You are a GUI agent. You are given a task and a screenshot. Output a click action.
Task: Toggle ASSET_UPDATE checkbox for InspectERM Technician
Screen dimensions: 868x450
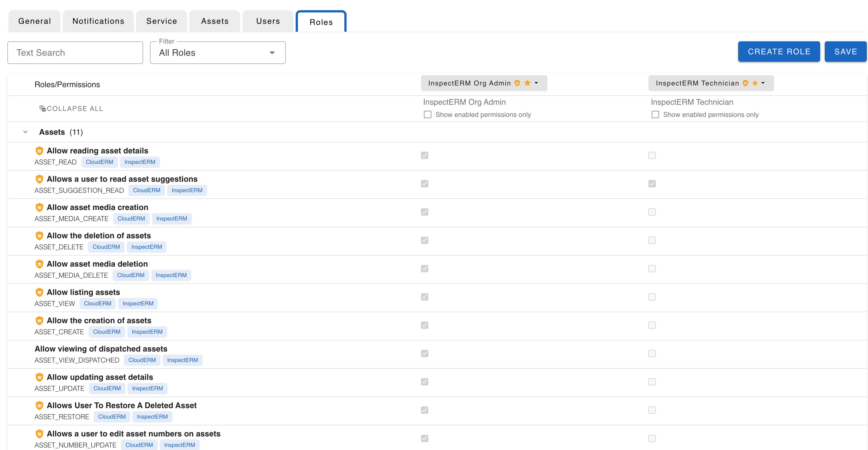click(x=652, y=382)
